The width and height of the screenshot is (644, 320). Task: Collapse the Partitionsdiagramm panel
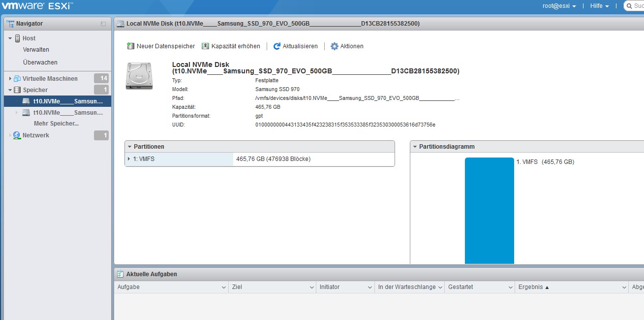coord(415,147)
